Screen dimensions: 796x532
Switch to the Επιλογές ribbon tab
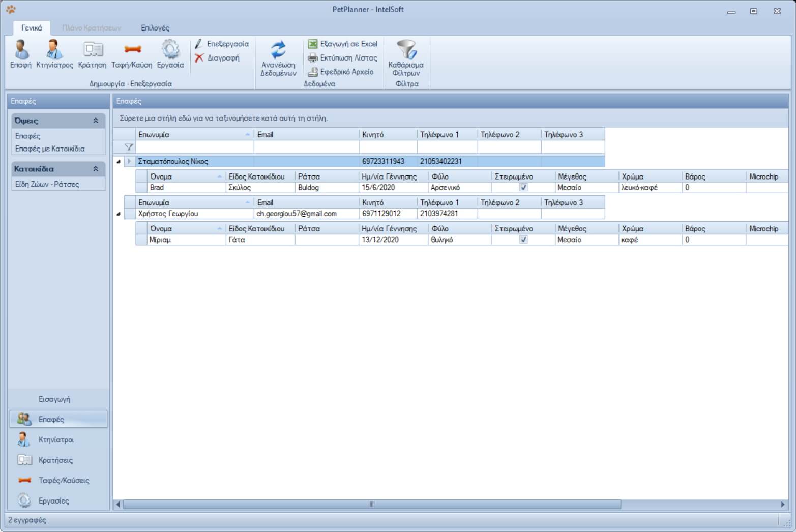click(155, 28)
